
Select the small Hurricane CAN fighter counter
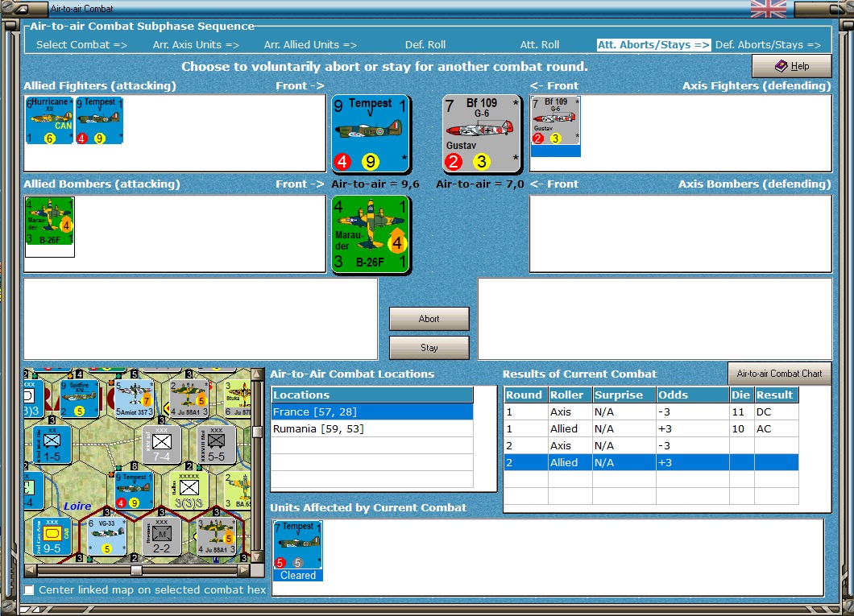tap(49, 120)
